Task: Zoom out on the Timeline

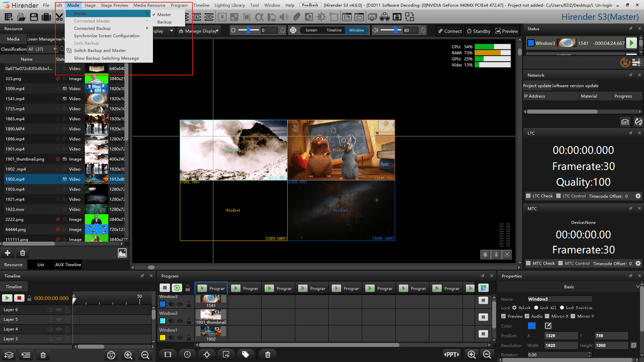Action: 145,355
